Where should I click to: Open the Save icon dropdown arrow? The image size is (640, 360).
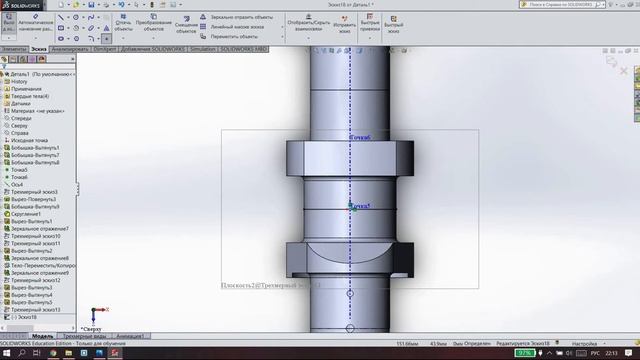(98, 5)
